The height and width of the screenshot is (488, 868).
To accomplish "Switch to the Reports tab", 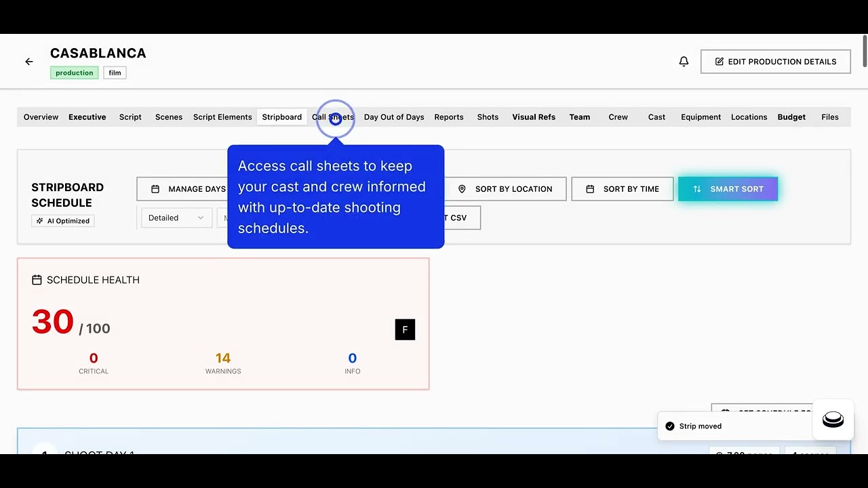I will 449,117.
